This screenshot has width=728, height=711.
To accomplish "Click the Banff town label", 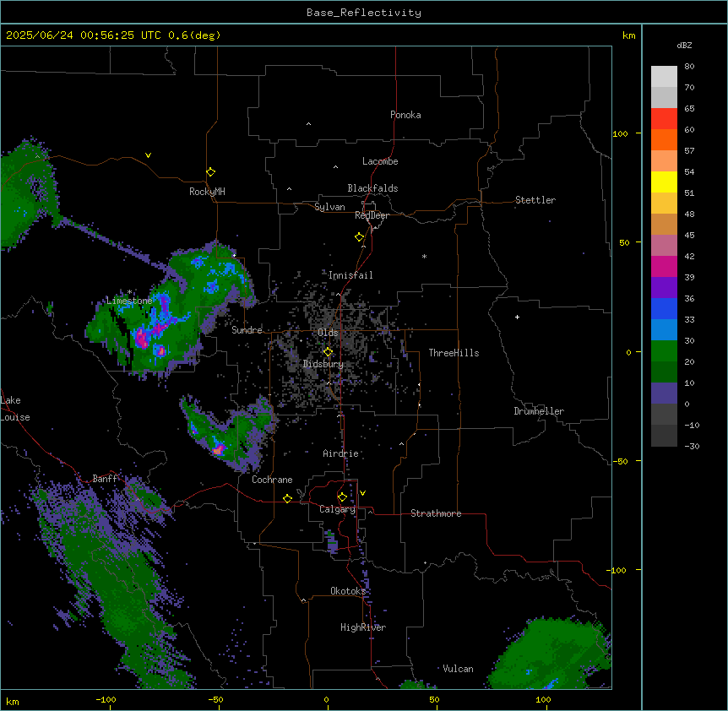I will pyautogui.click(x=105, y=479).
